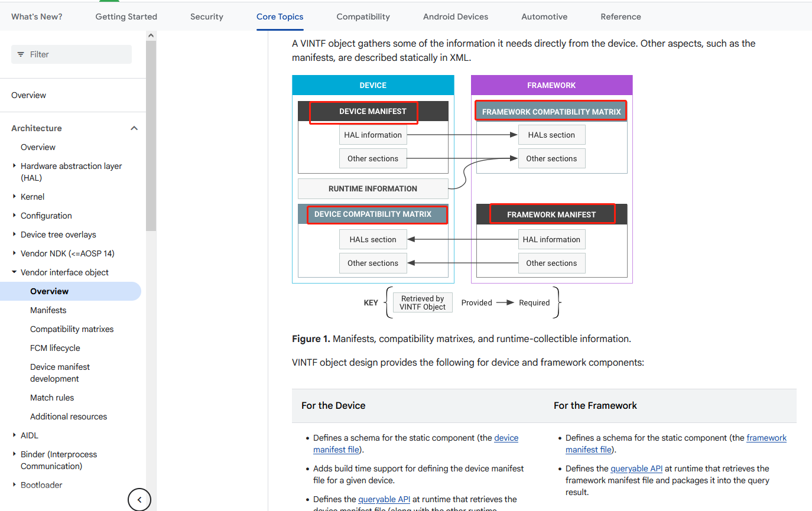Screen dimensions: 812x511
Task: Click the FRAMEWORK COMPATIBILITY MATRIX diagram header
Action: pyautogui.click(x=551, y=112)
